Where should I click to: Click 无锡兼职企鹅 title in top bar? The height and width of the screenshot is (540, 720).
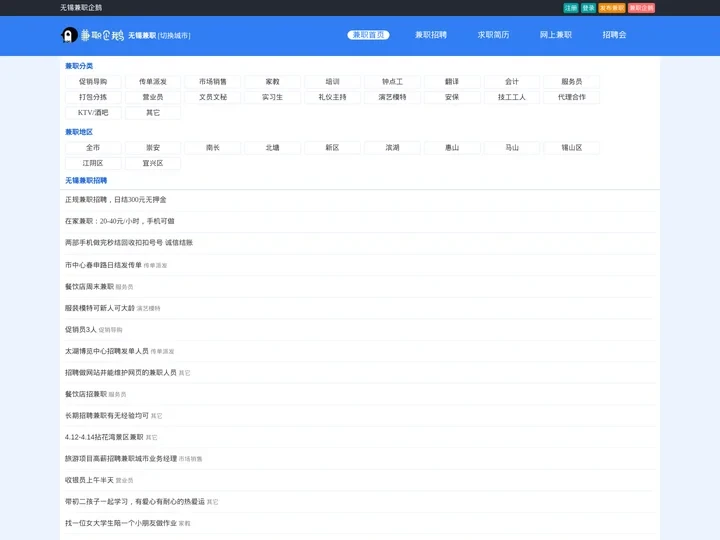(x=81, y=8)
